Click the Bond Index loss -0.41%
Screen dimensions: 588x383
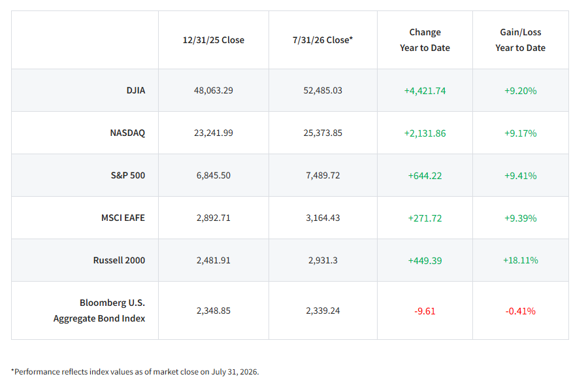click(x=521, y=311)
